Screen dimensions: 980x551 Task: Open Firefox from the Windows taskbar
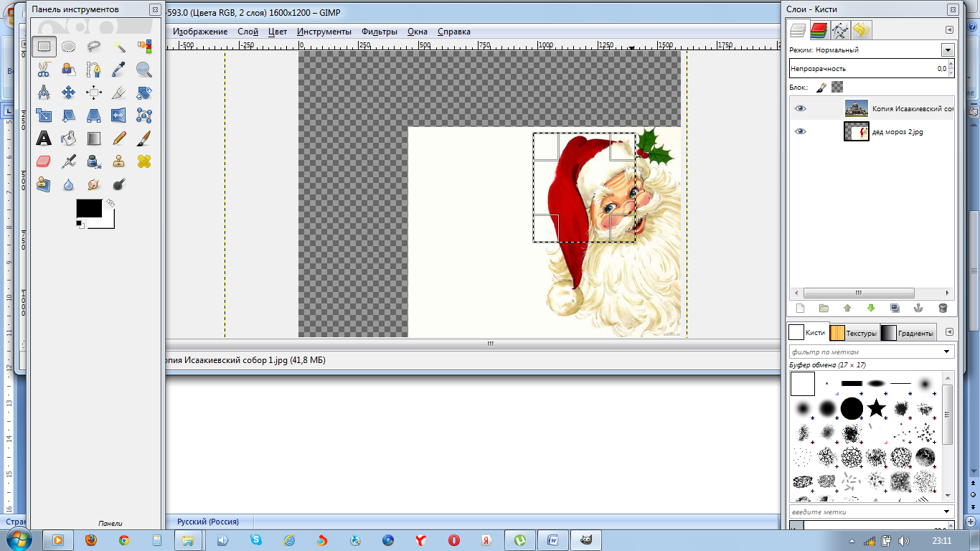pyautogui.click(x=90, y=540)
